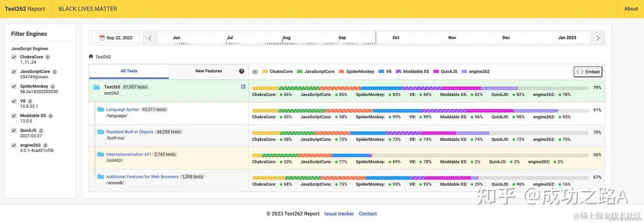Click the Dec marker on timeline
The image size is (644, 223).
click(x=506, y=38)
